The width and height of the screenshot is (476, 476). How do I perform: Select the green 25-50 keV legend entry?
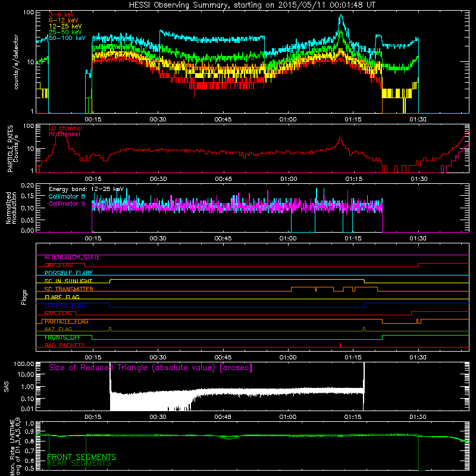(x=65, y=32)
